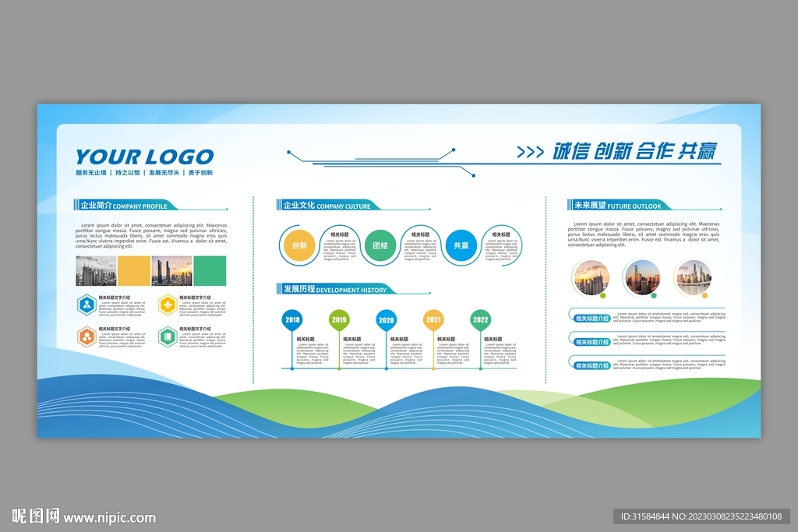Screen dimensions: 798x532
Task: Click the www.nipic.com watermark link
Action: [x=110, y=518]
